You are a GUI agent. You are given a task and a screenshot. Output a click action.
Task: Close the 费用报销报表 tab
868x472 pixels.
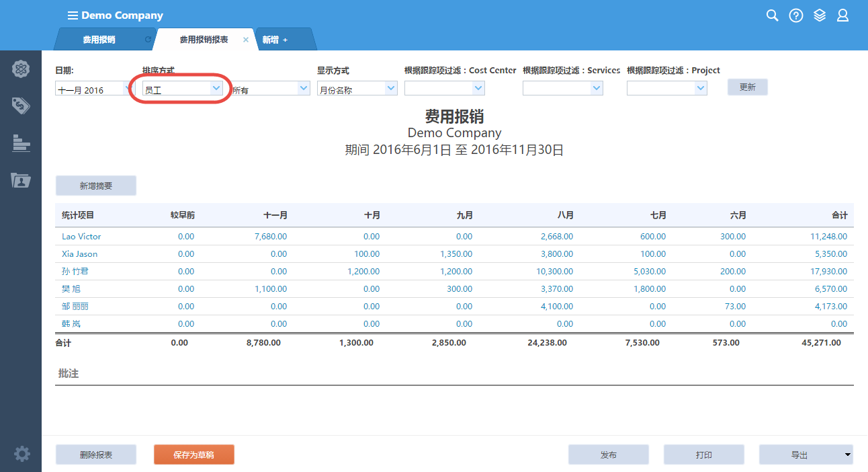[x=245, y=40]
